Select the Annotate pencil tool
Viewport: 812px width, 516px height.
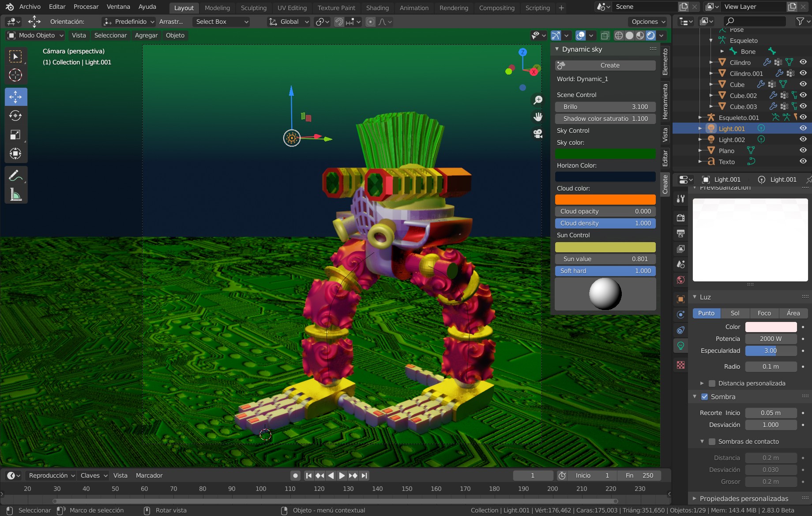[15, 176]
